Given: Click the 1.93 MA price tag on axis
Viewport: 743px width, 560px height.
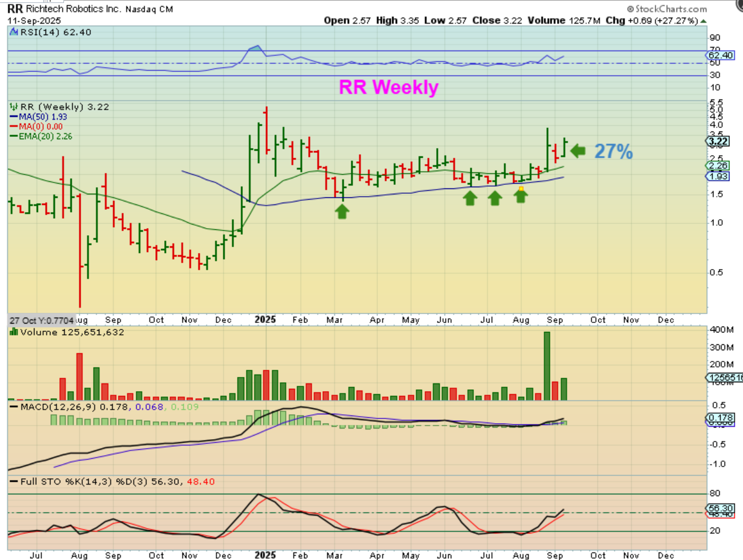Looking at the screenshot, I should point(718,177).
